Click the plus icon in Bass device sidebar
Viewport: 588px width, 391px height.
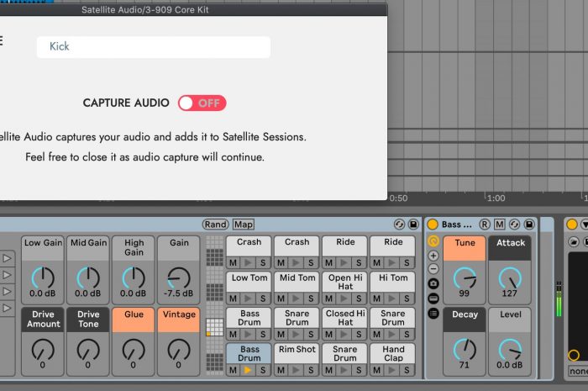click(433, 256)
